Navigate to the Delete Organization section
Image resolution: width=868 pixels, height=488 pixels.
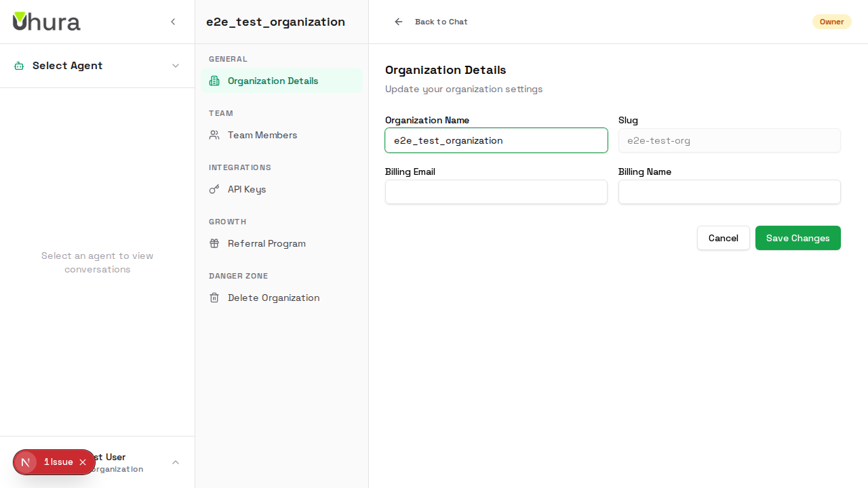(x=273, y=298)
